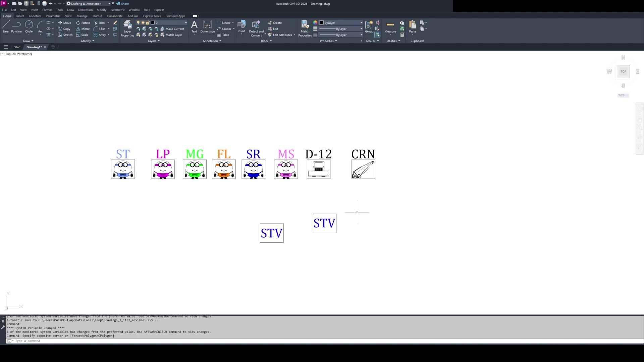This screenshot has width=644, height=362.
Task: Click the black layer color swatch
Action: coord(153,23)
